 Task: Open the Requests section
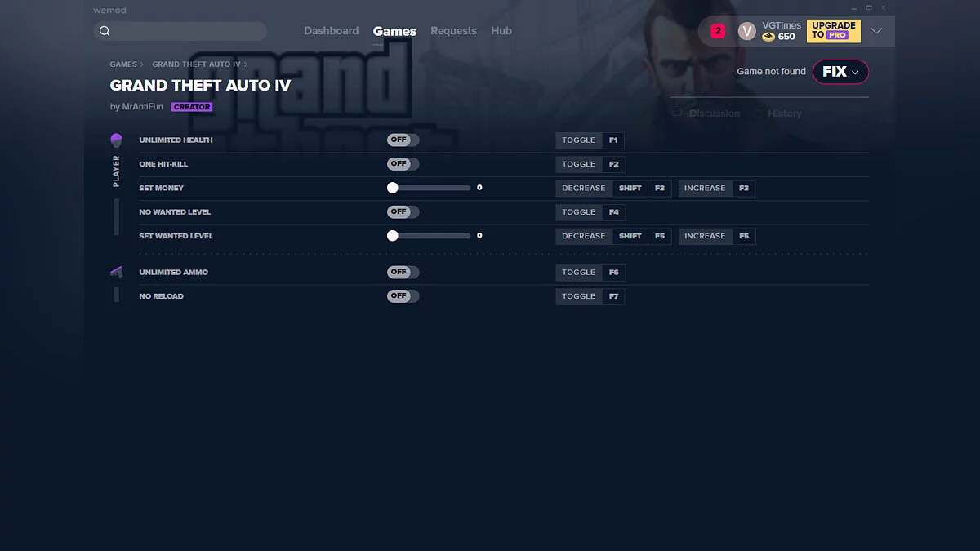453,30
